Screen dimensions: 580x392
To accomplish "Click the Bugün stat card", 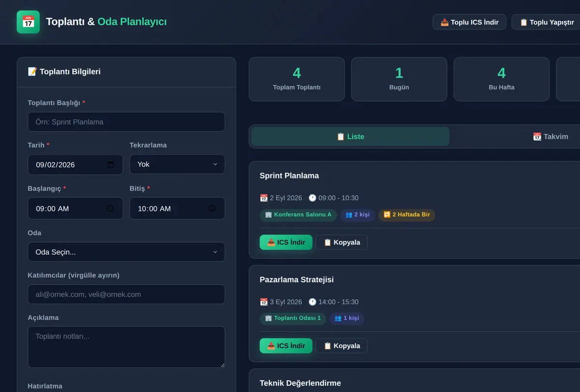I will pos(399,79).
